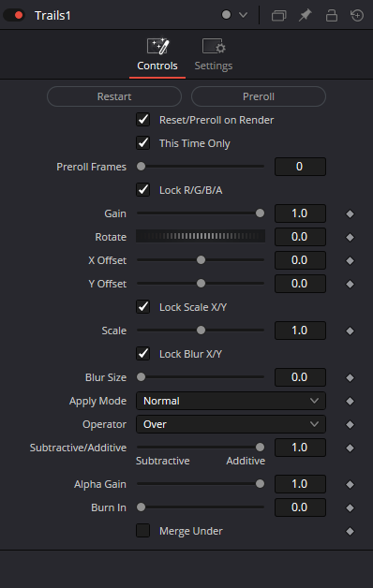Viewport: 373px width, 588px height.
Task: Uncheck Lock Blur X/Y
Action: click(143, 354)
